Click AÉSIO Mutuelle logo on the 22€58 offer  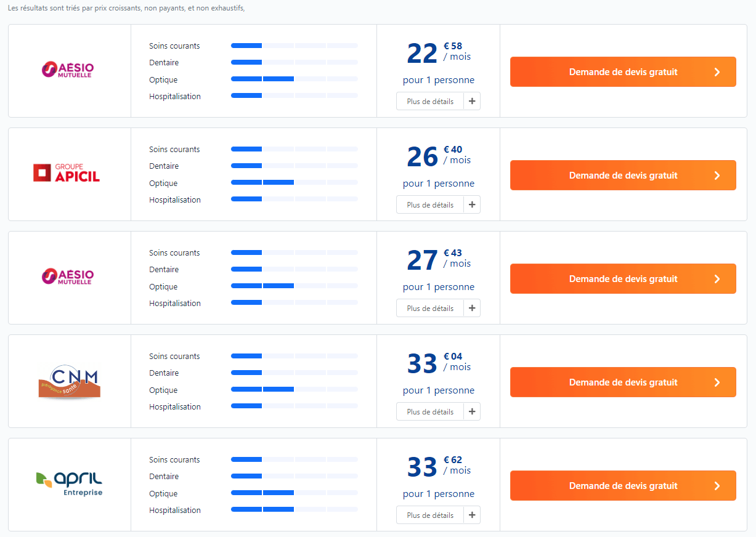68,70
